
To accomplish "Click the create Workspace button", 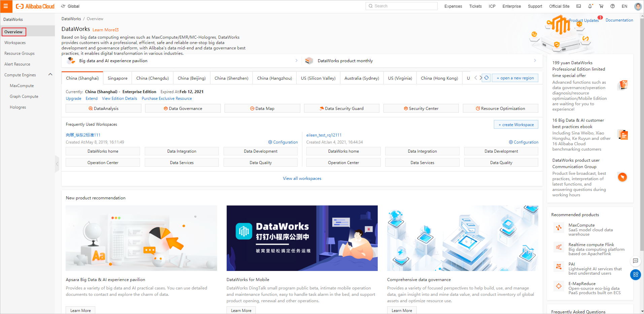I will click(x=516, y=124).
